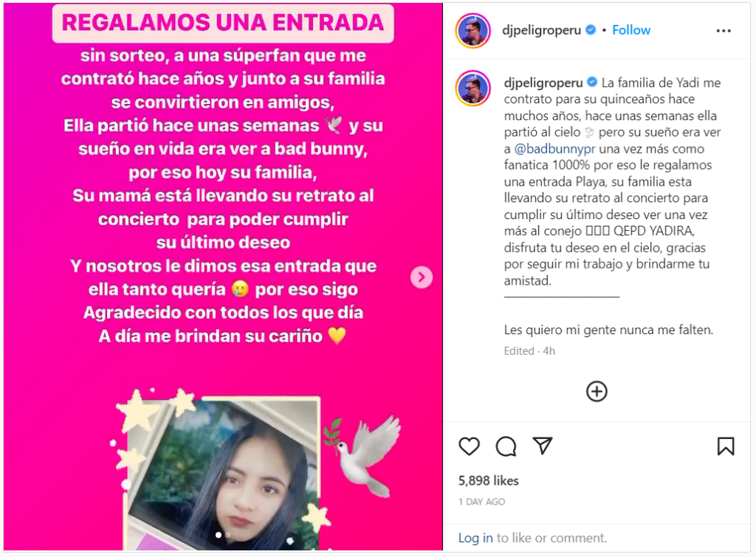Click the Log in link
The image size is (756, 557).
(475, 538)
